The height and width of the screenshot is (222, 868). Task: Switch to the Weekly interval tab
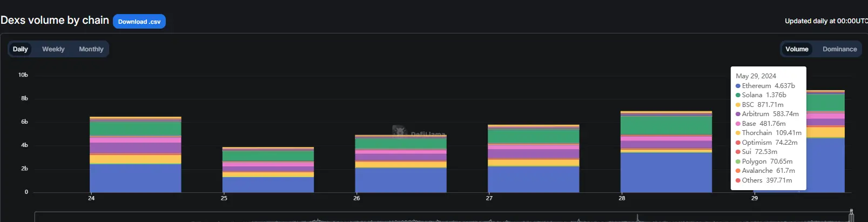53,49
